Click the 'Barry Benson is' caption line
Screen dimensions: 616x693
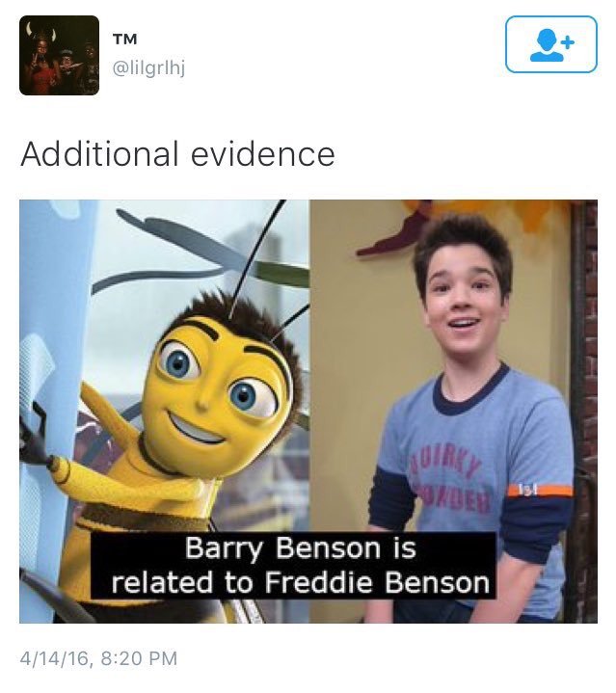click(x=301, y=548)
